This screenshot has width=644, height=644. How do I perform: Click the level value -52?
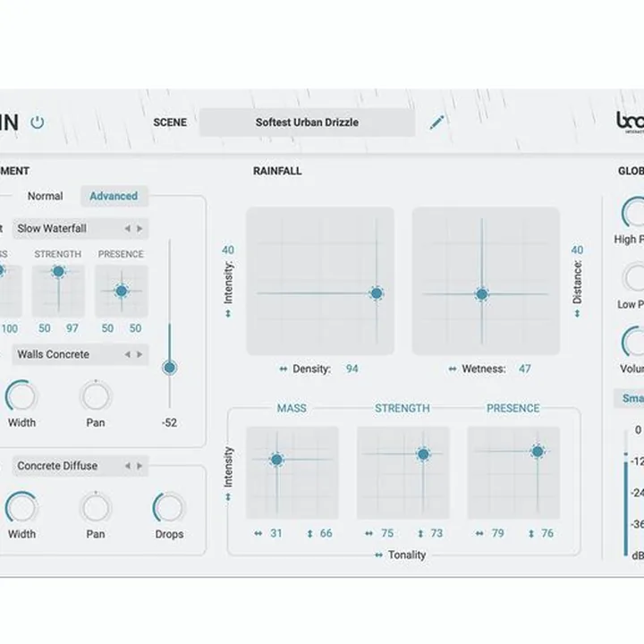pos(169,422)
